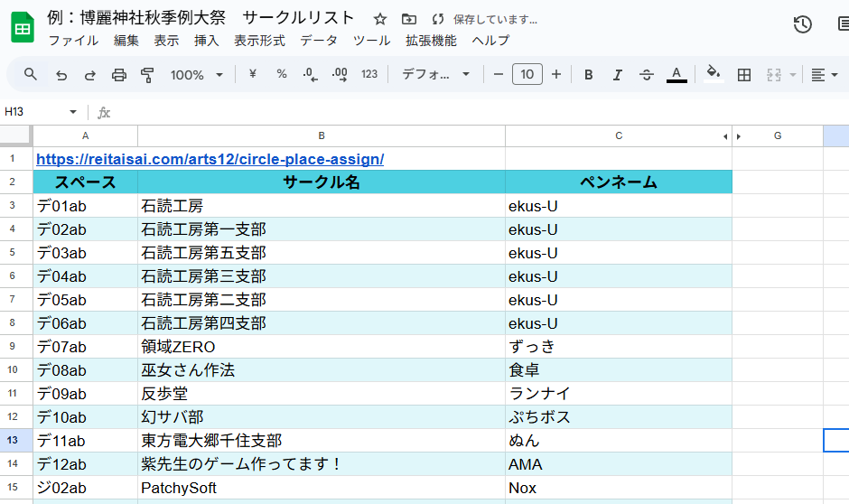Expand the font family dropdown

pos(436,75)
